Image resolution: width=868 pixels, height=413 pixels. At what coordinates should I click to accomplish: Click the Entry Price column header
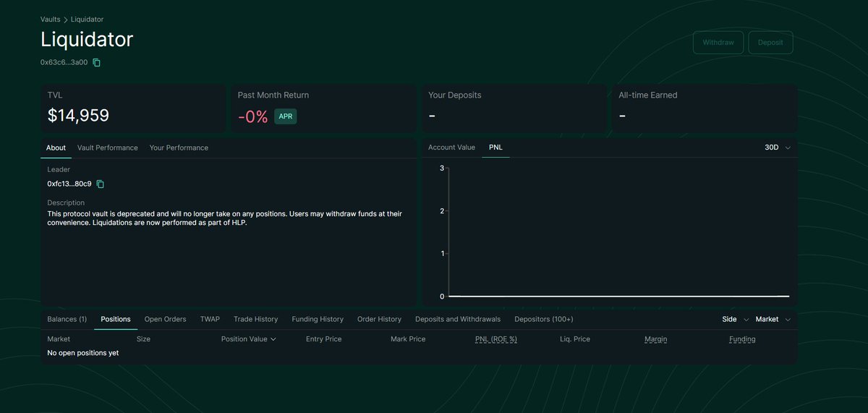click(x=323, y=339)
